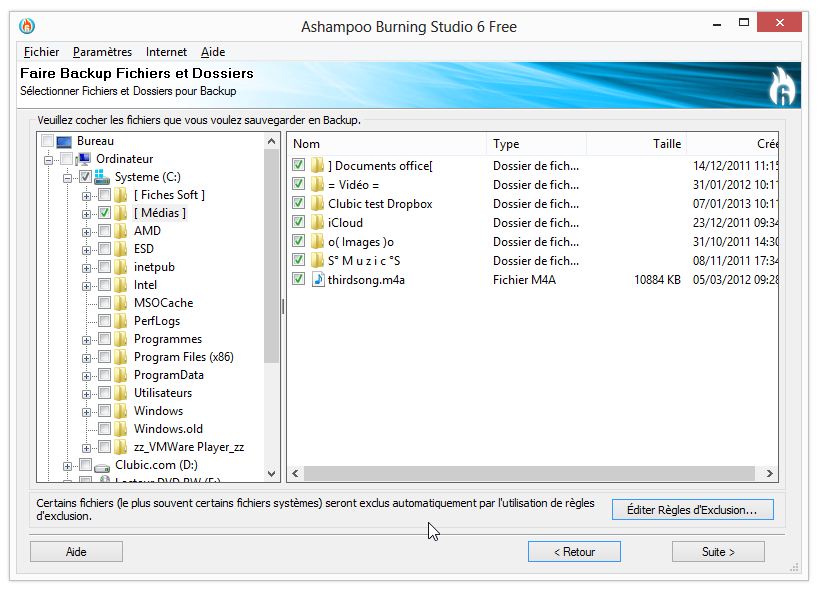Click the Bureau desktop icon in tree
Viewport: 823px width, 595px height.
click(64, 142)
